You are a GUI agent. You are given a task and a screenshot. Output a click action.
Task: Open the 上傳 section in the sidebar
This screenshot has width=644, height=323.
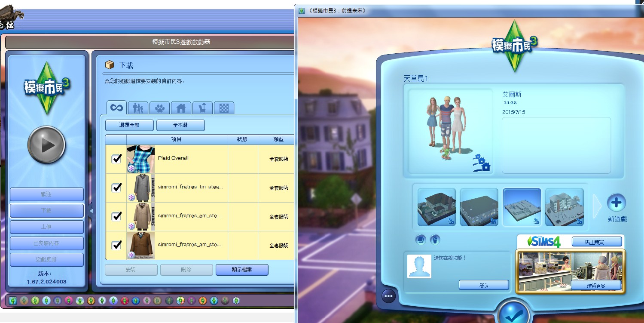46,227
